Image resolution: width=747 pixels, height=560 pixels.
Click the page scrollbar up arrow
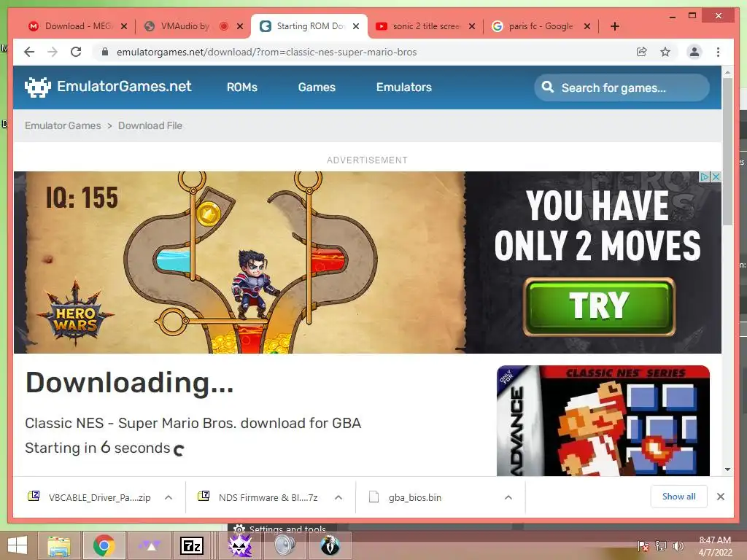(727, 72)
